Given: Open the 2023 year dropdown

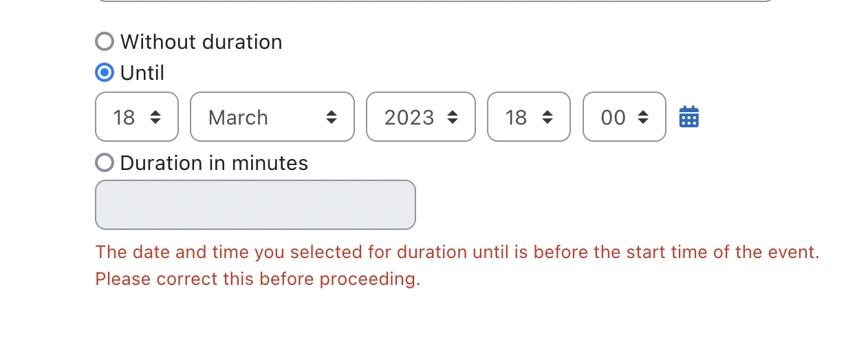Looking at the screenshot, I should pyautogui.click(x=421, y=117).
